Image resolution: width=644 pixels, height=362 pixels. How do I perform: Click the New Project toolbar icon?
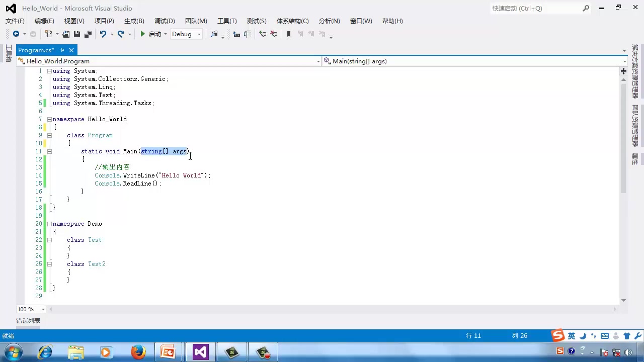[49, 34]
